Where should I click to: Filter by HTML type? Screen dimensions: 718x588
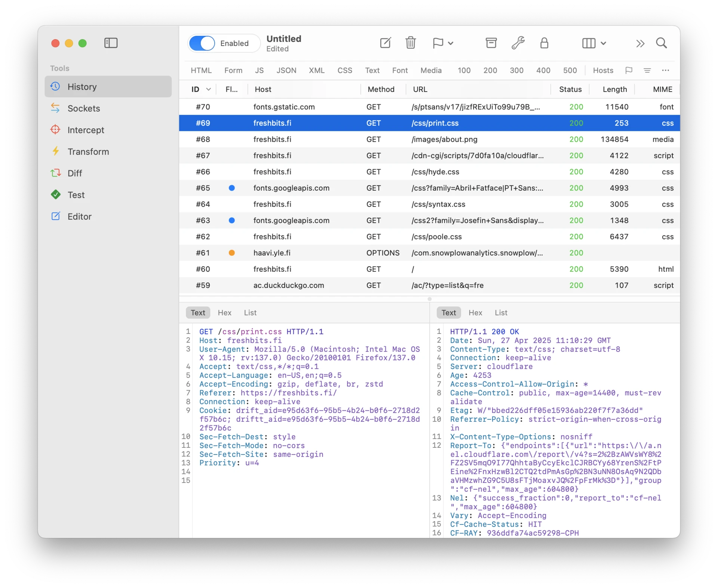(x=201, y=70)
